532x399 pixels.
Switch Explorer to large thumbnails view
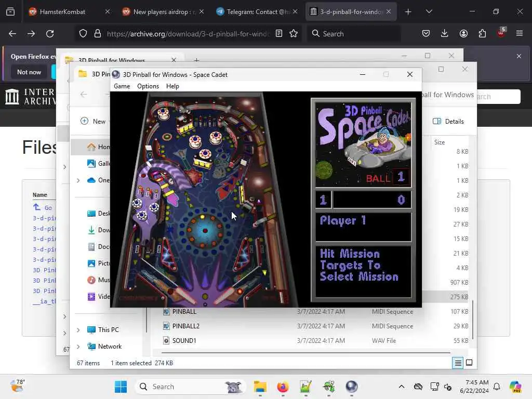pyautogui.click(x=469, y=363)
